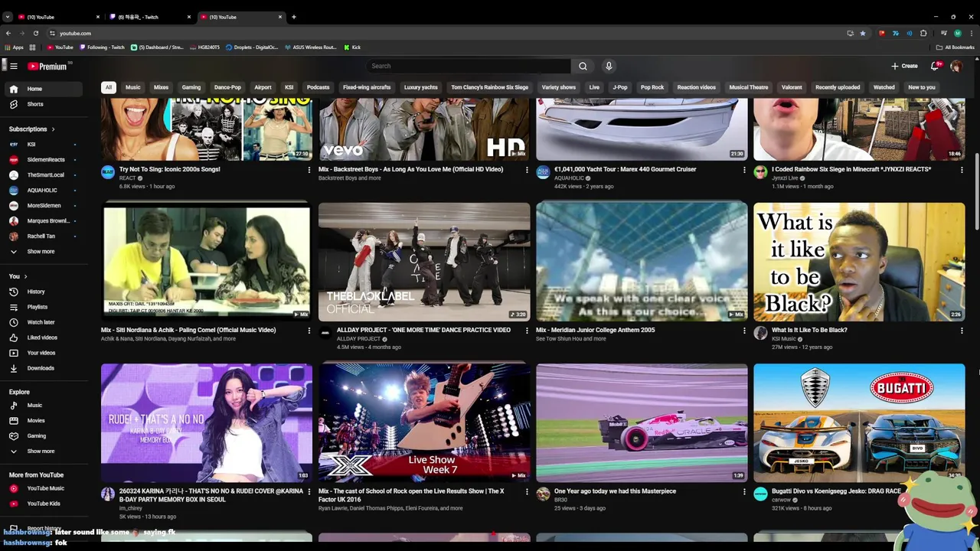980x551 pixels.
Task: Open the browser tab search dropdown
Action: 8,17
